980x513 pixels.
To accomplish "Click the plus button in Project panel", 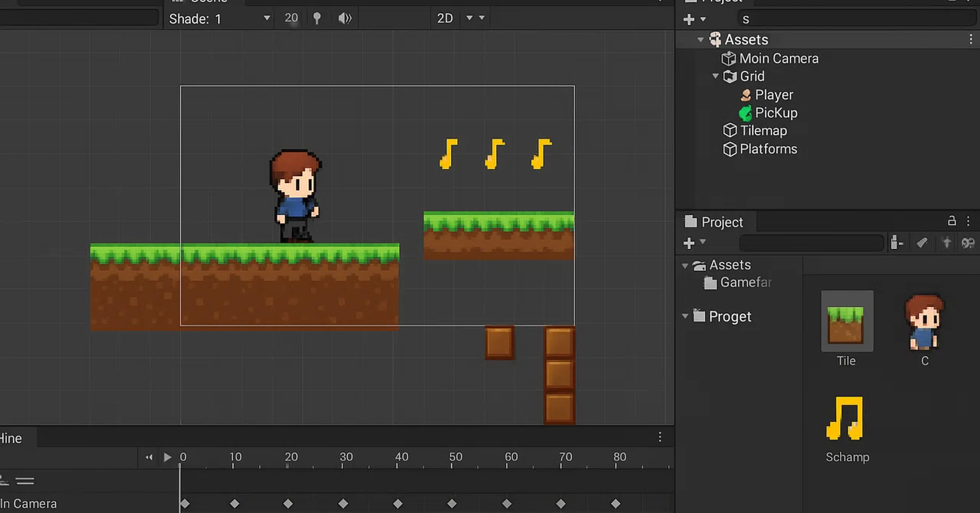I will point(688,243).
